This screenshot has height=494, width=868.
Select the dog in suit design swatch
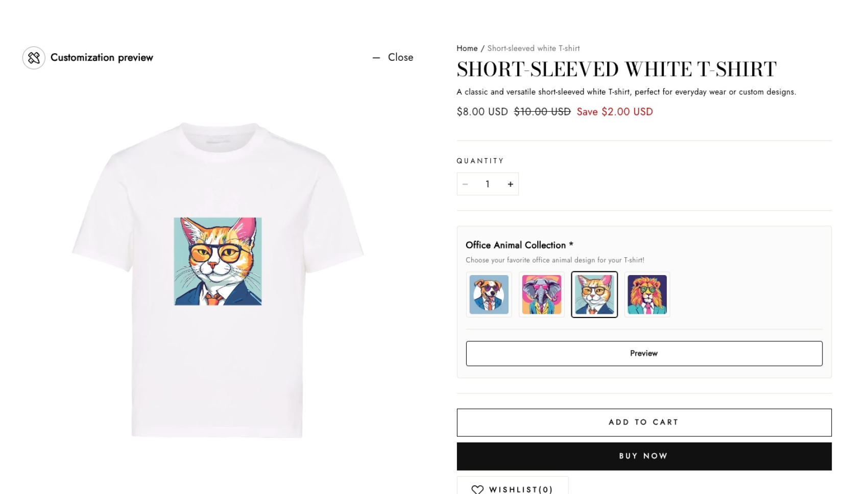(489, 294)
